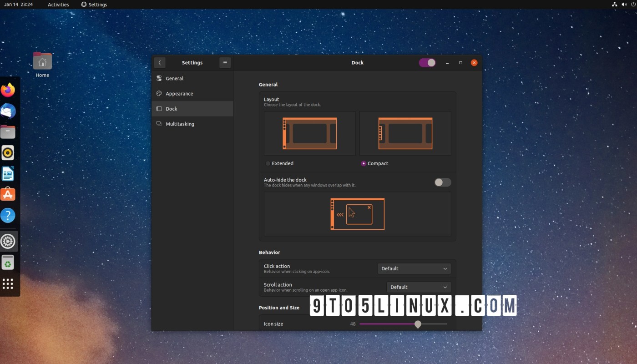Click Activities in the top bar

tap(58, 5)
